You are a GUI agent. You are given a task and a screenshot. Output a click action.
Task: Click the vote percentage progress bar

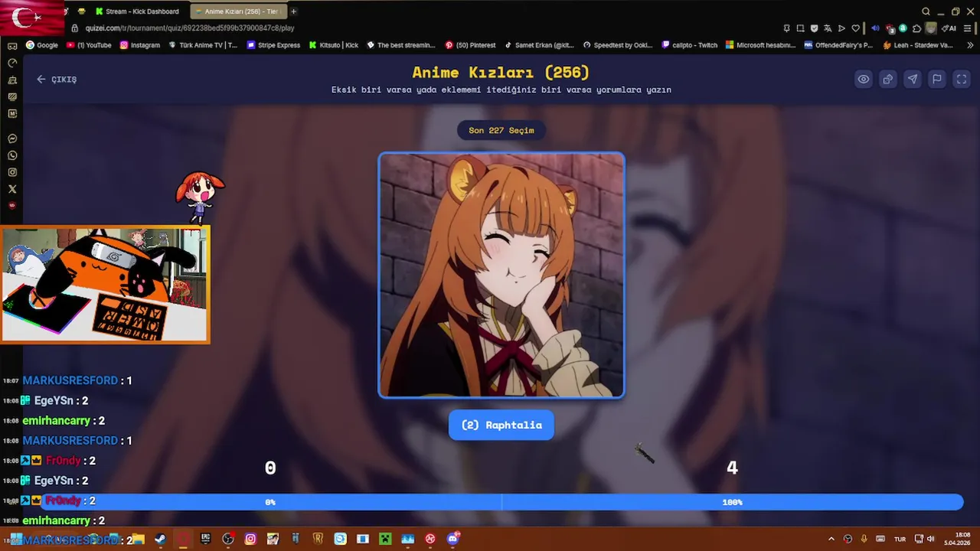501,502
